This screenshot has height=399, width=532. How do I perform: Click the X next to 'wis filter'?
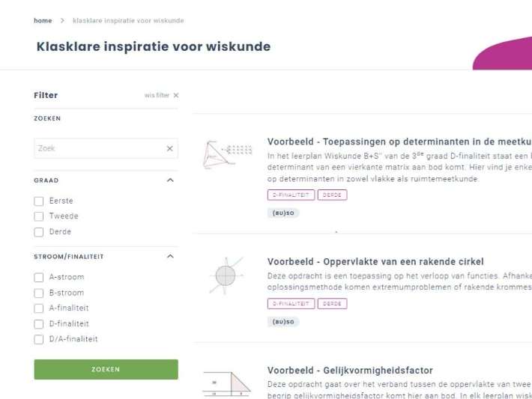point(176,96)
